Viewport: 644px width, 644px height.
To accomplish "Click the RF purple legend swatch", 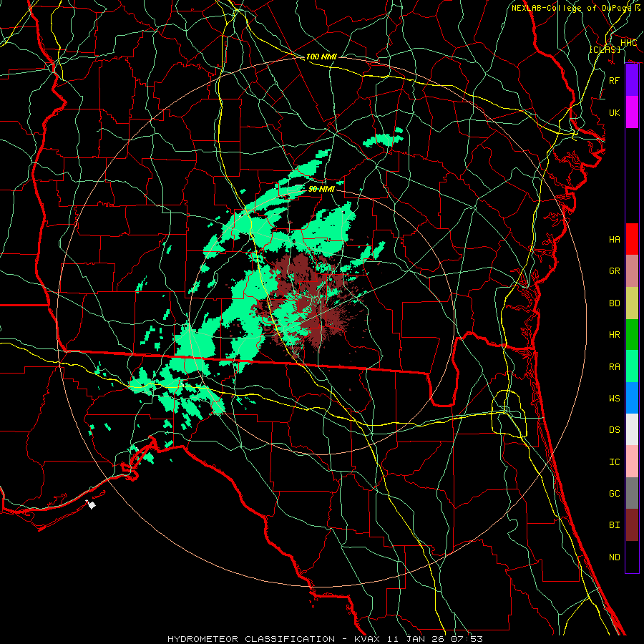I will [632, 80].
